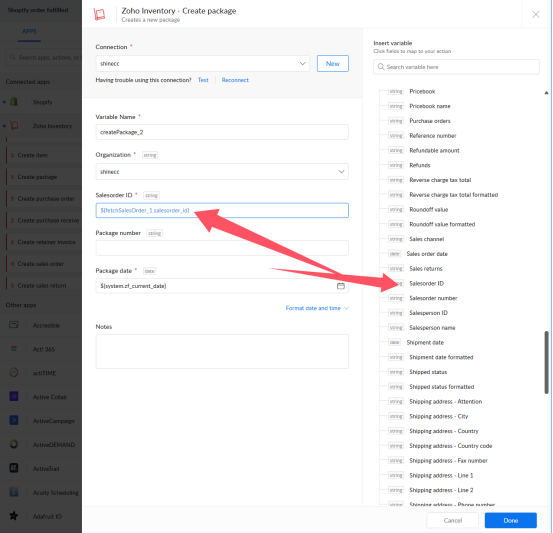Click the Test connection link
553x533 pixels.
[x=203, y=80]
